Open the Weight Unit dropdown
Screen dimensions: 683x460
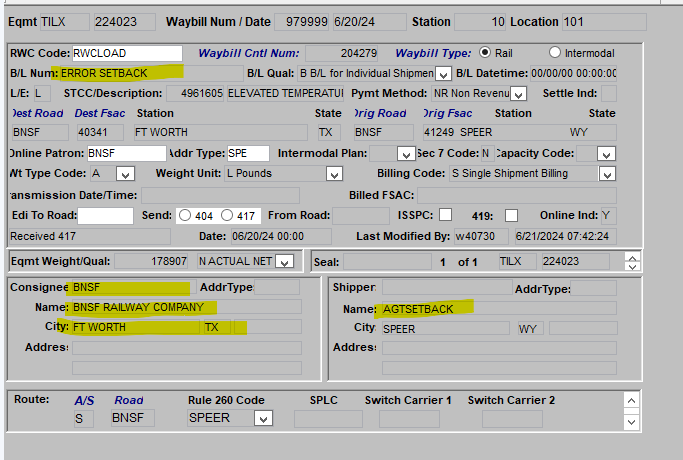click(x=334, y=174)
